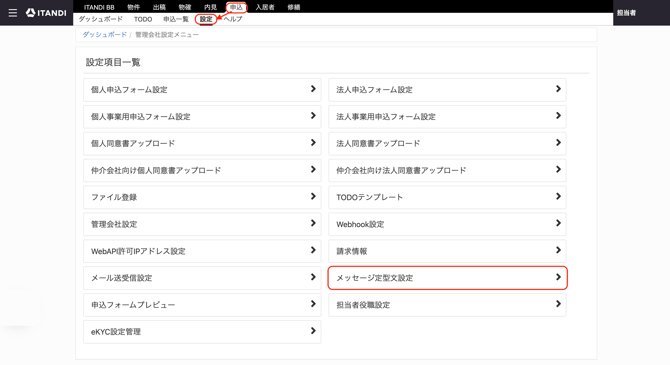The image size is (670, 365).
Task: Open メッセージ定型文設定
Action: (x=447, y=278)
